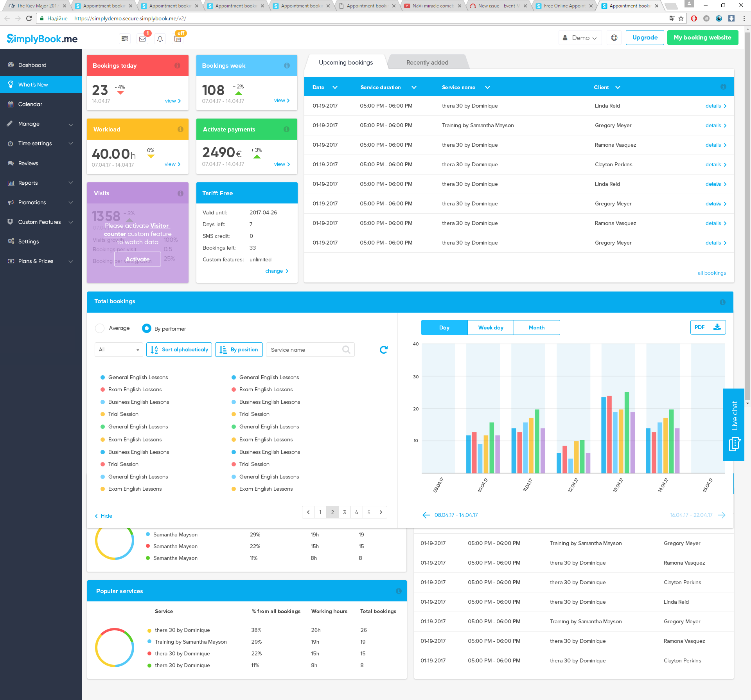The height and width of the screenshot is (700, 751).
Task: Open the mail notifications icon
Action: point(142,39)
